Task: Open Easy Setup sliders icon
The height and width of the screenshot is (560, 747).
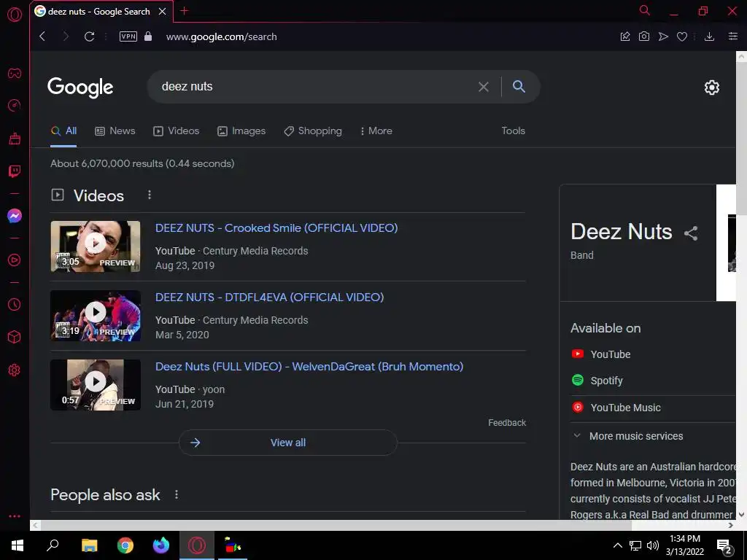Action: pos(733,36)
